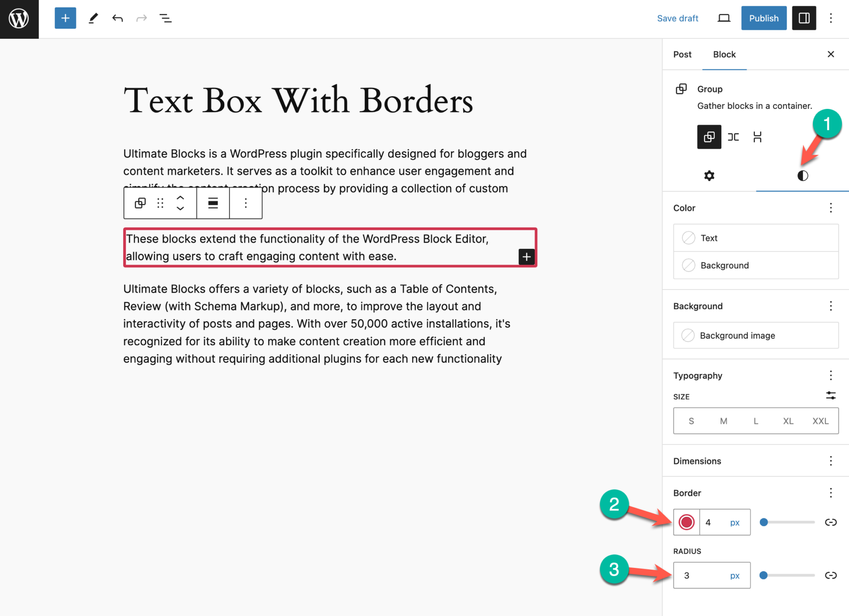Screen dimensions: 849x616
Task: Open the block Settings gear tab
Action: 710,175
